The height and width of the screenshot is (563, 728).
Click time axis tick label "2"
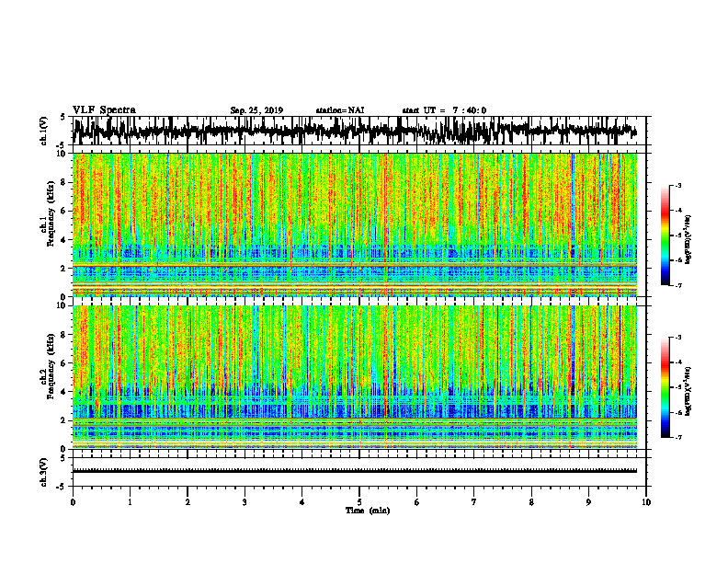point(188,502)
